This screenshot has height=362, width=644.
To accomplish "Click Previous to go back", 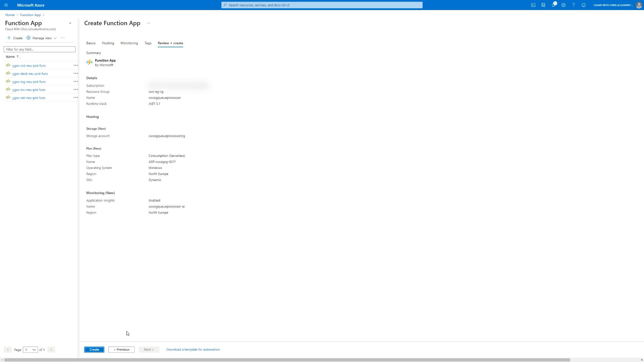I will pyautogui.click(x=121, y=349).
